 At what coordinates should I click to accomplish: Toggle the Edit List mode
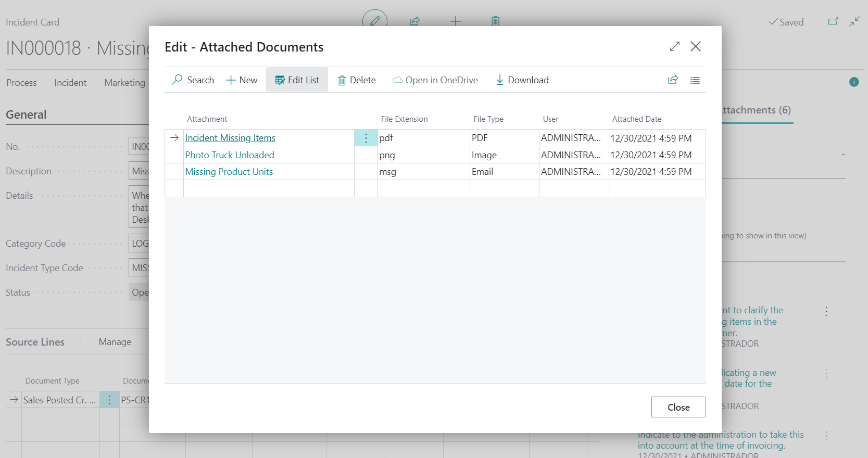(x=297, y=80)
